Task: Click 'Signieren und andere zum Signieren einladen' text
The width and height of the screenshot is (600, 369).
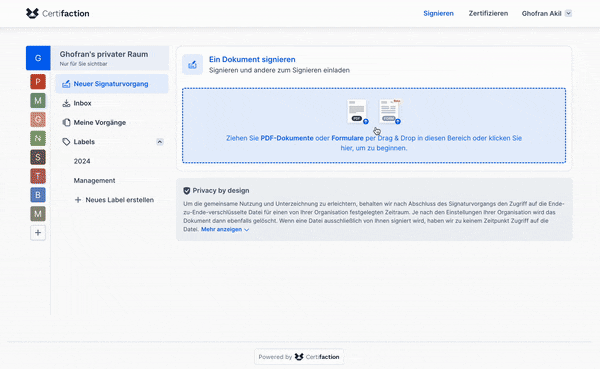Action: [x=279, y=70]
